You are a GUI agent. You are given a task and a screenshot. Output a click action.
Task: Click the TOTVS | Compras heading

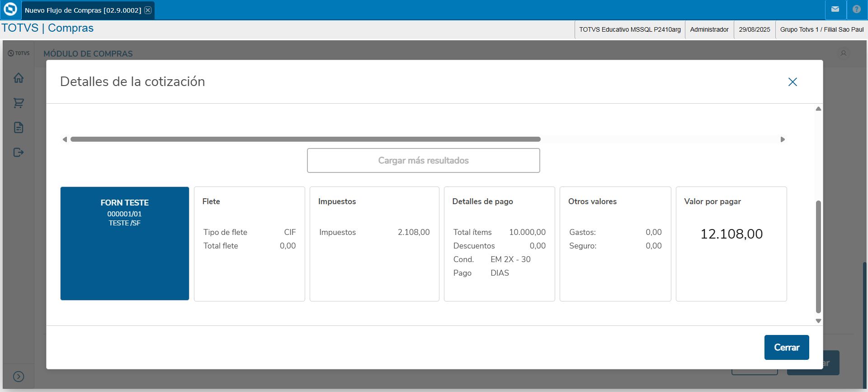[47, 28]
